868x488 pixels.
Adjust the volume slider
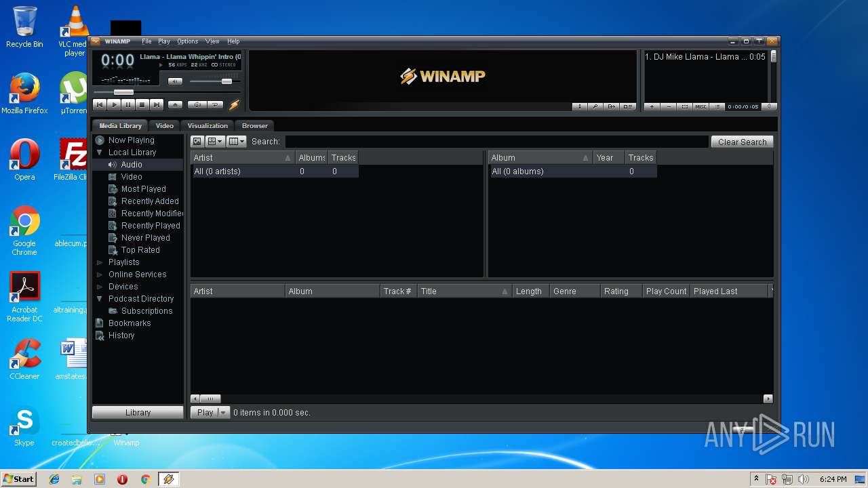(x=214, y=81)
